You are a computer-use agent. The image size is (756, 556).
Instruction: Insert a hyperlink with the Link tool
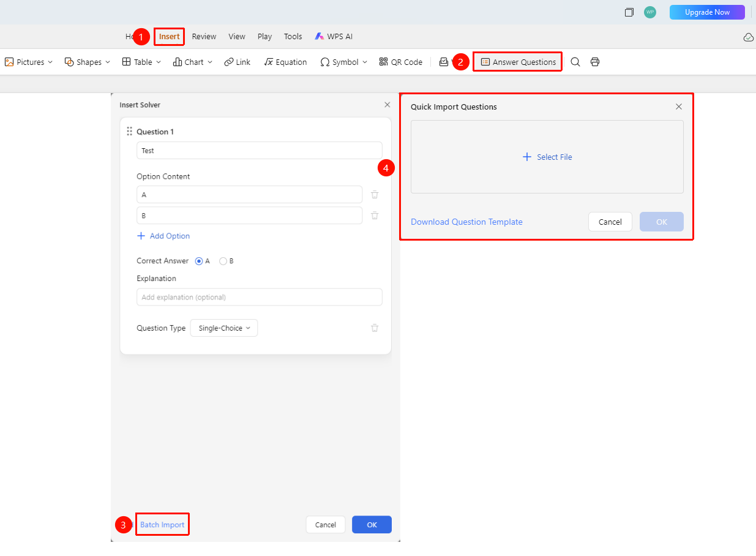pyautogui.click(x=237, y=62)
